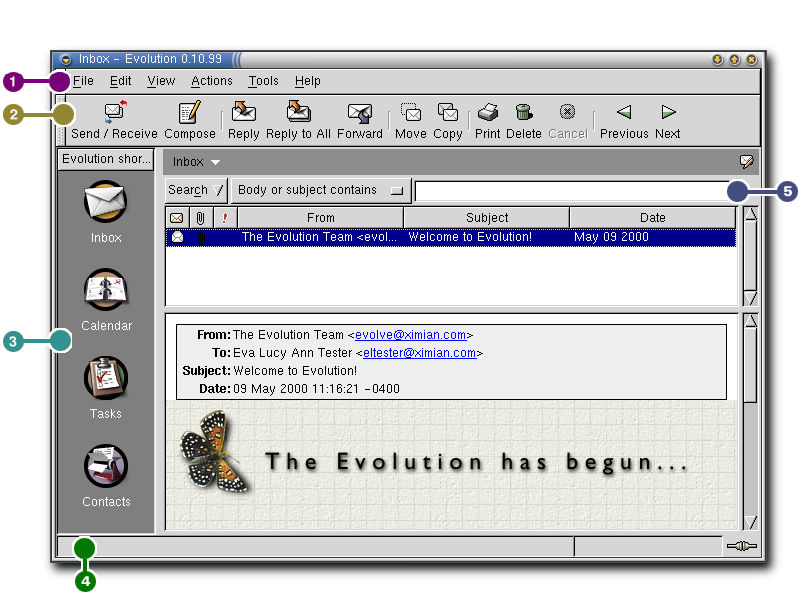Open Calendar from the shortcut bar
800x600 pixels.
click(106, 298)
